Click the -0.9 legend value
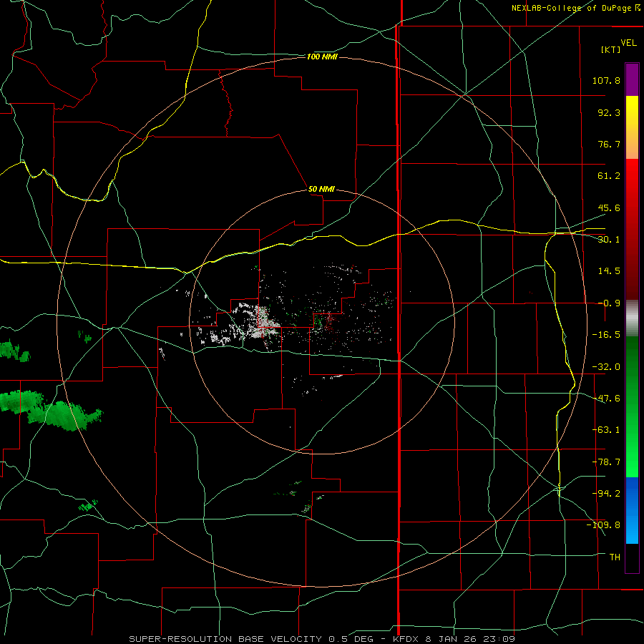The width and height of the screenshot is (644, 644). coord(609,303)
